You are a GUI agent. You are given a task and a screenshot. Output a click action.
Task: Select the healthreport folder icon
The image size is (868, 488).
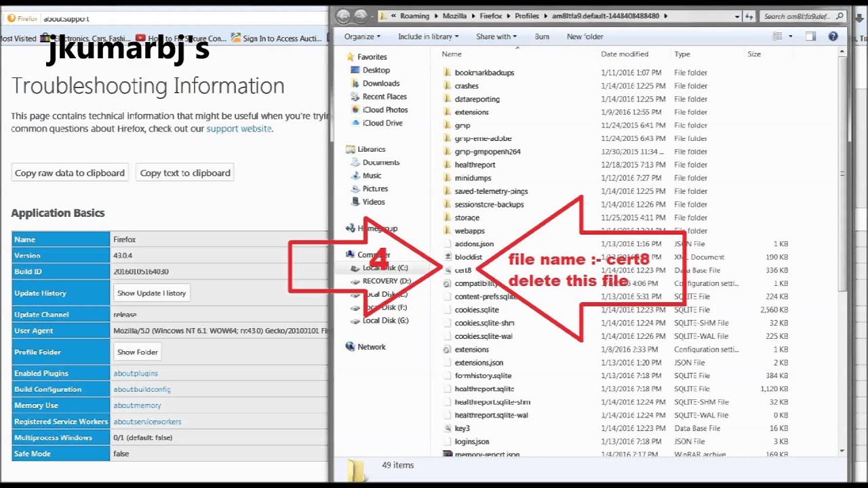pyautogui.click(x=447, y=165)
